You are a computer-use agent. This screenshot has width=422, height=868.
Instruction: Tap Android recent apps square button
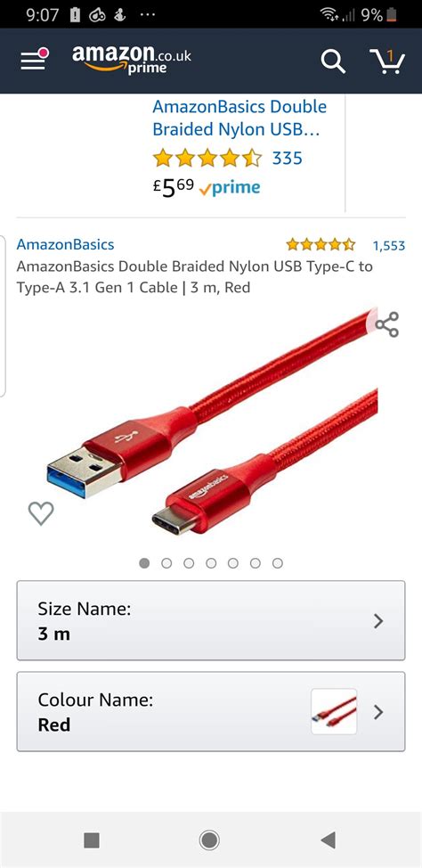coord(92,840)
